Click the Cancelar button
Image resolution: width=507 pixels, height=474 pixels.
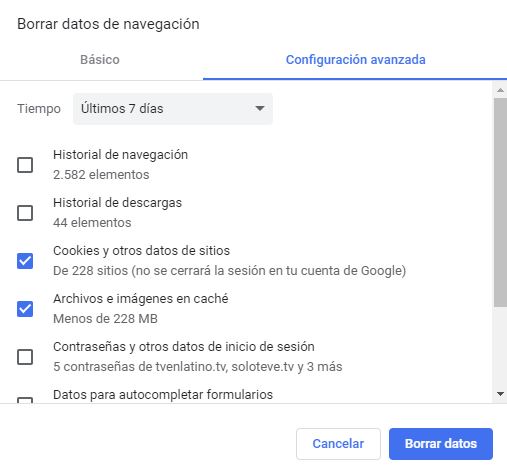point(338,444)
